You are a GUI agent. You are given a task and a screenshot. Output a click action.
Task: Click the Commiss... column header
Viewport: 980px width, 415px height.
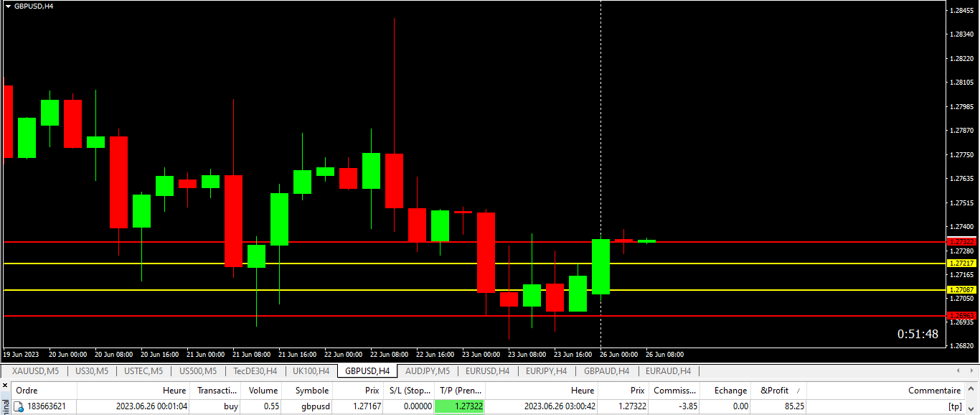coord(674,391)
